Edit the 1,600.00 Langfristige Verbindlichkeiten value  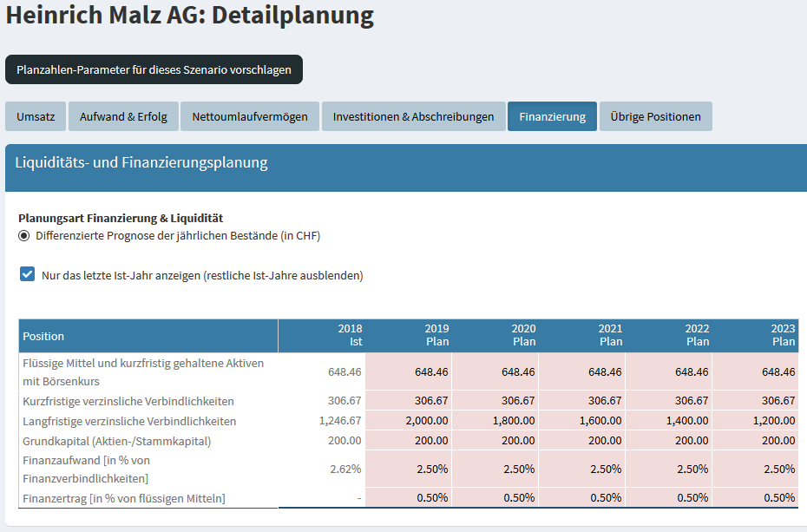(582, 420)
